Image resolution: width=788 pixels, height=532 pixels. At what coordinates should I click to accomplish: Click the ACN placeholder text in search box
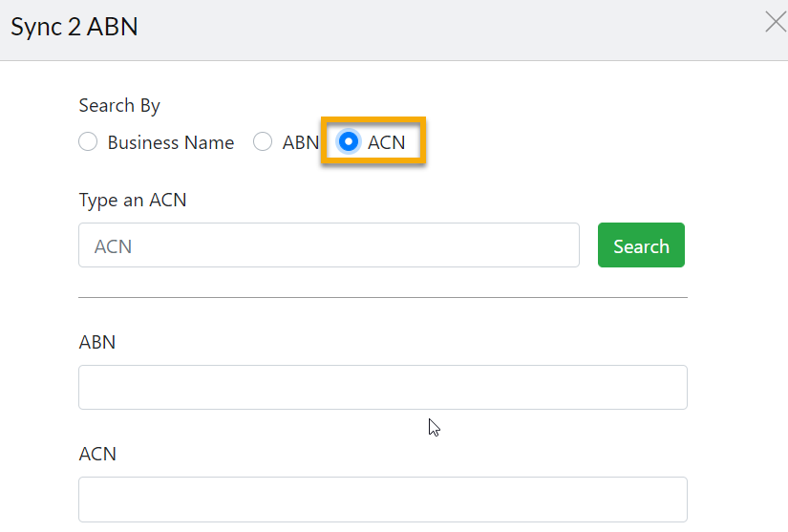tap(113, 246)
